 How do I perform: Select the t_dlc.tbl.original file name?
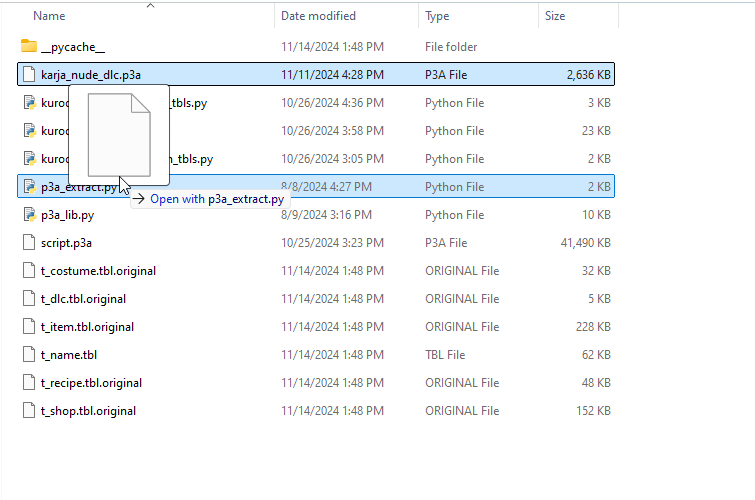(x=83, y=299)
